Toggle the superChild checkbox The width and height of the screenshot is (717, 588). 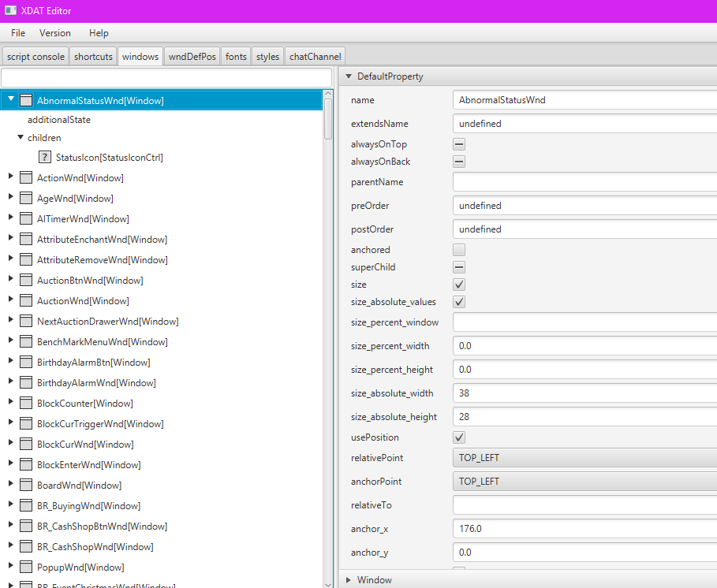tap(459, 267)
